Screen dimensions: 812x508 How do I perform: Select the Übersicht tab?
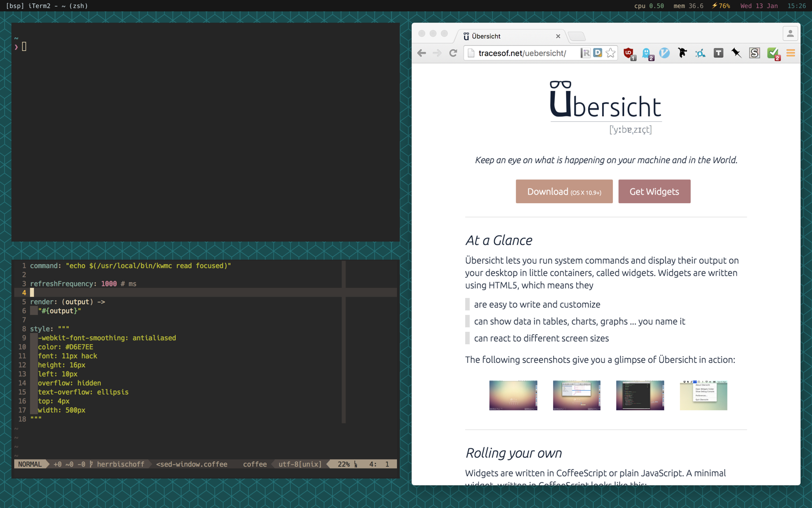click(510, 36)
